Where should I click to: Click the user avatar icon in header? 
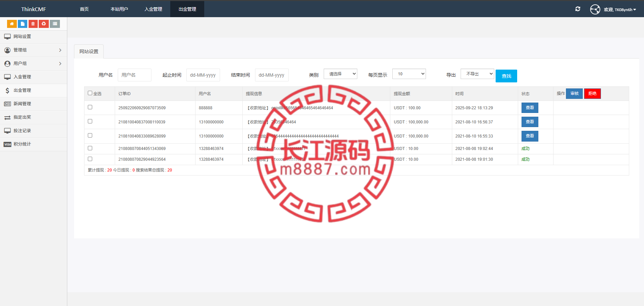coord(595,9)
